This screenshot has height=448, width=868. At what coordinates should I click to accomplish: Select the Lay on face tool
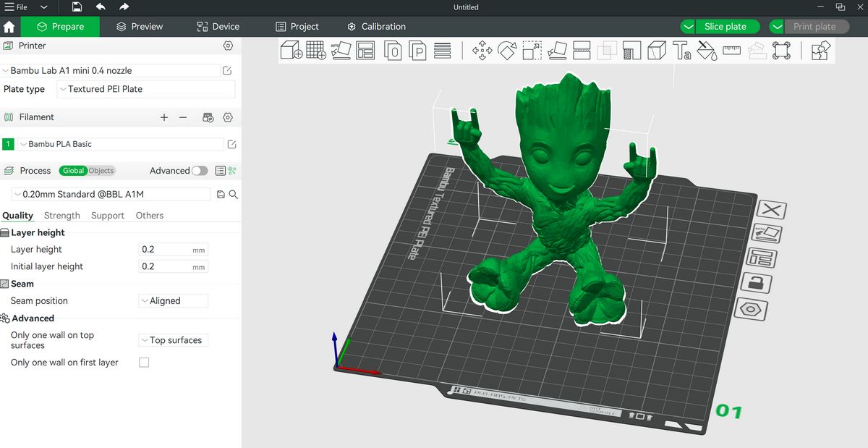[556, 51]
